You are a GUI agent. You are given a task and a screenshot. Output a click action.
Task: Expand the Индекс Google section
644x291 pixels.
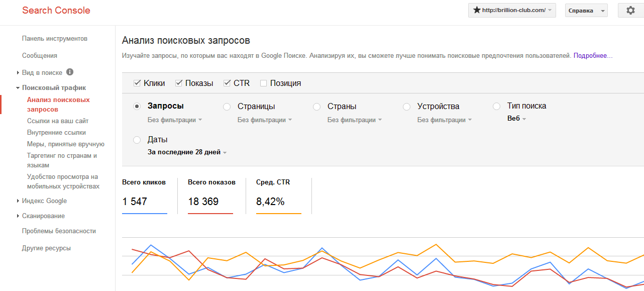44,201
